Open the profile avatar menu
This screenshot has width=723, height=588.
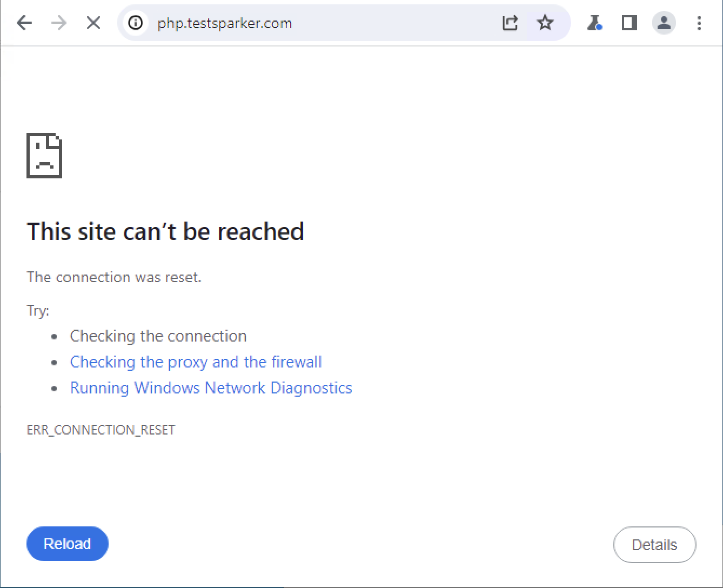pos(664,23)
